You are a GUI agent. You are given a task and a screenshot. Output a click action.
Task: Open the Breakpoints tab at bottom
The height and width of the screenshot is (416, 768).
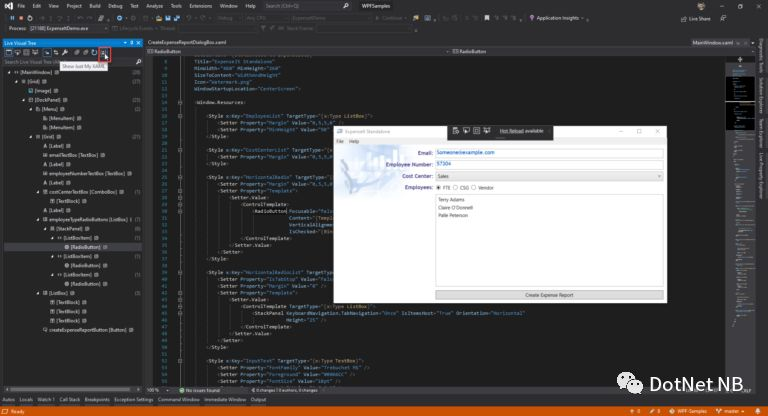tap(97, 400)
